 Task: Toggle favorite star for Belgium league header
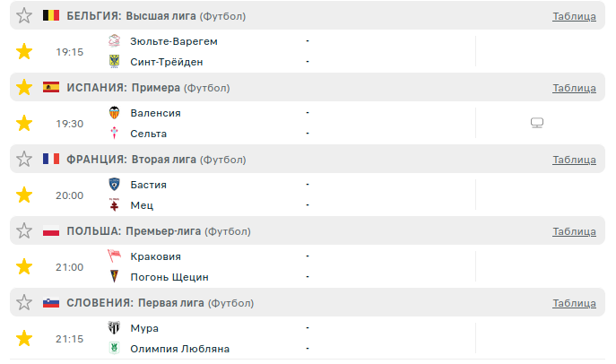[24, 16]
